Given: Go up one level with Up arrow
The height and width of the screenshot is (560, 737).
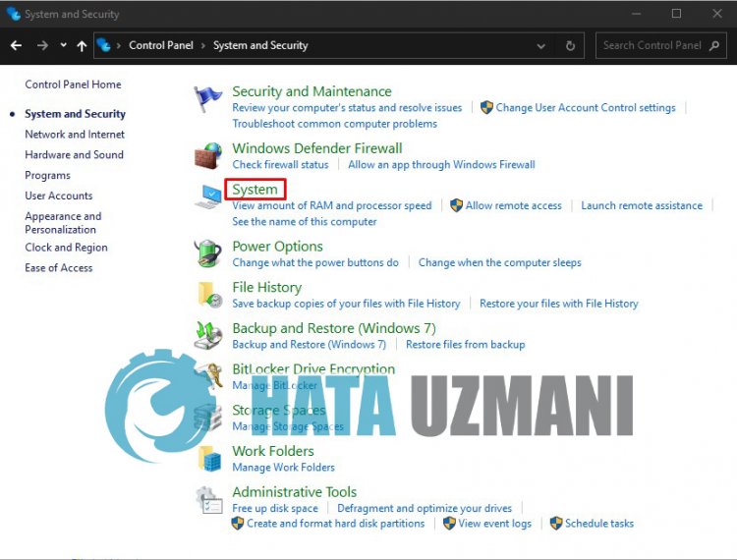Looking at the screenshot, I should [x=82, y=45].
